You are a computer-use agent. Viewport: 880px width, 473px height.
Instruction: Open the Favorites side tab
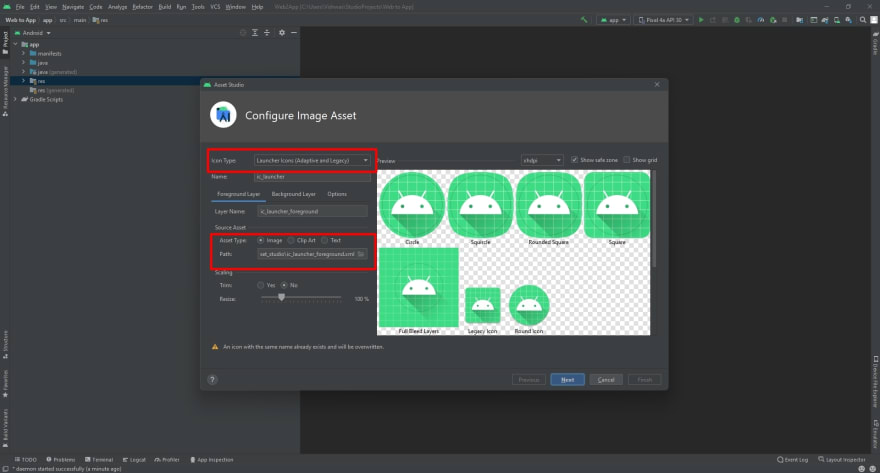(x=5, y=383)
